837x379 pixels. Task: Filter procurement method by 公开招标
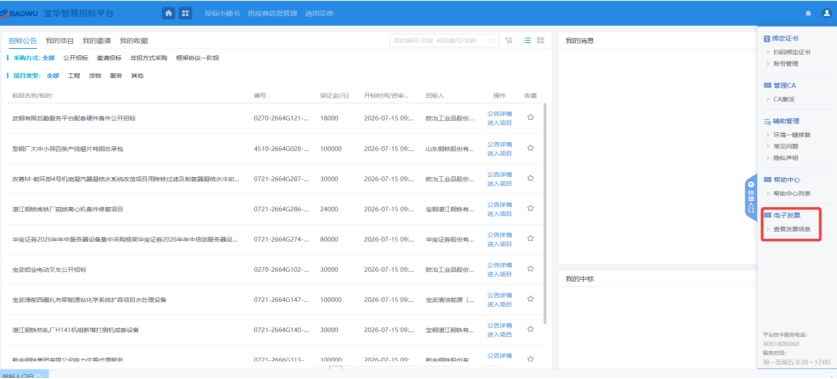[76, 58]
